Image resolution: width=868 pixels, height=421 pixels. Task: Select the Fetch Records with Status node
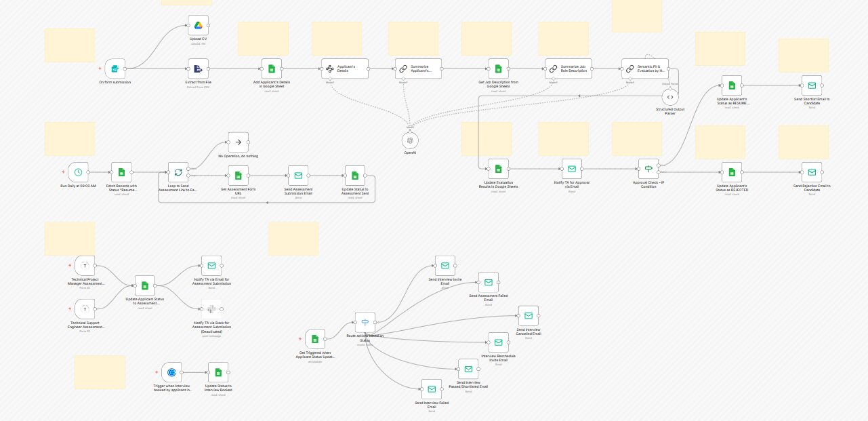click(x=121, y=172)
